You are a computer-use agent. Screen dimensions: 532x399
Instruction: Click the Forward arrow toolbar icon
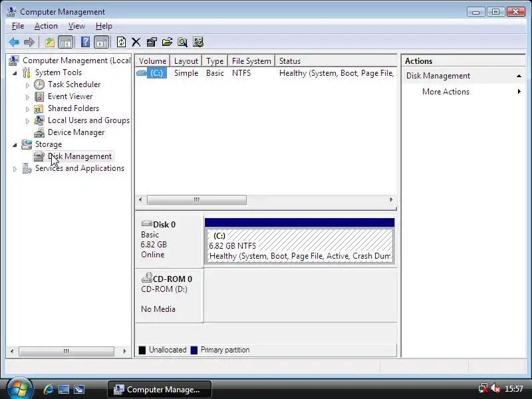click(29, 43)
